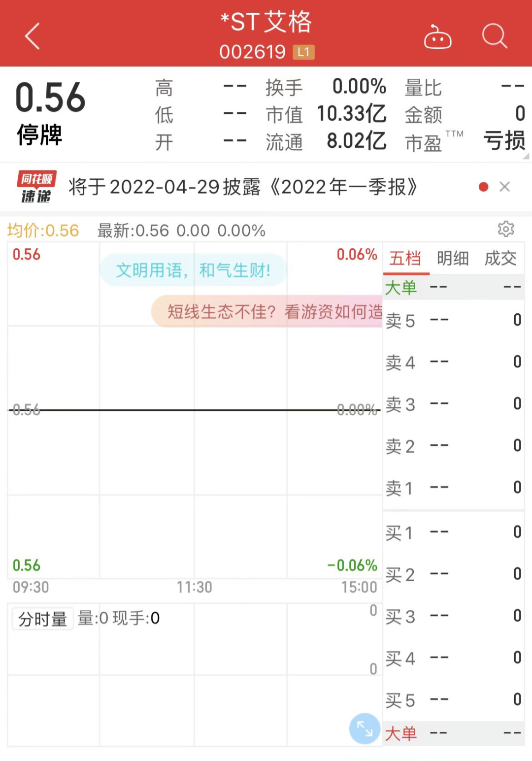This screenshot has width=532, height=761.
Task: Tap the *ST艾格 stock title
Action: pos(266,23)
